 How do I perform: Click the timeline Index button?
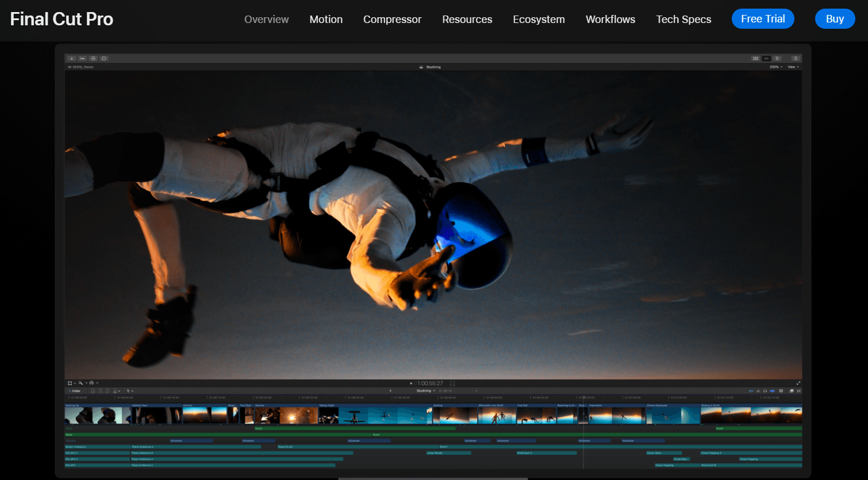[75, 391]
